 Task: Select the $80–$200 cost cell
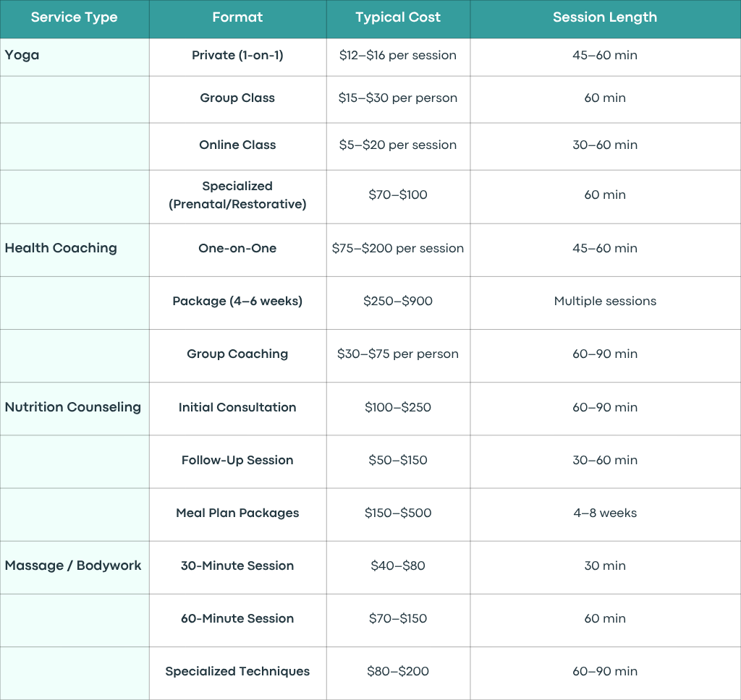tap(398, 673)
